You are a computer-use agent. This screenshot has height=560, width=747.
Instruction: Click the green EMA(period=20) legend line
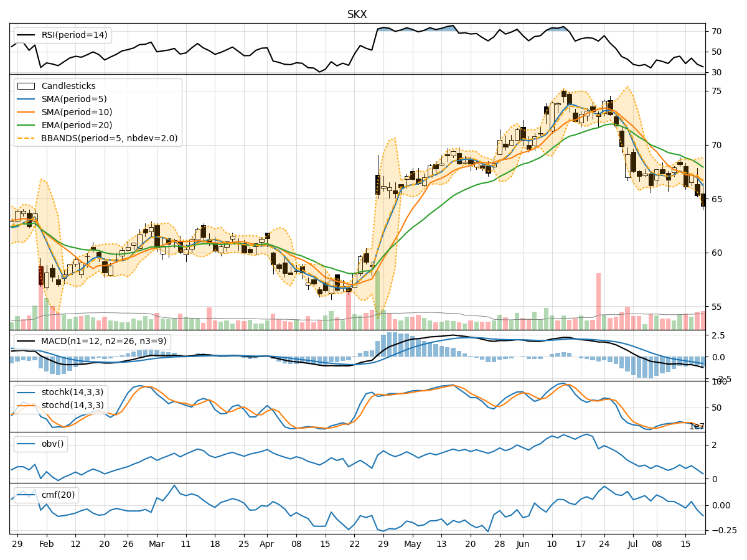point(26,126)
